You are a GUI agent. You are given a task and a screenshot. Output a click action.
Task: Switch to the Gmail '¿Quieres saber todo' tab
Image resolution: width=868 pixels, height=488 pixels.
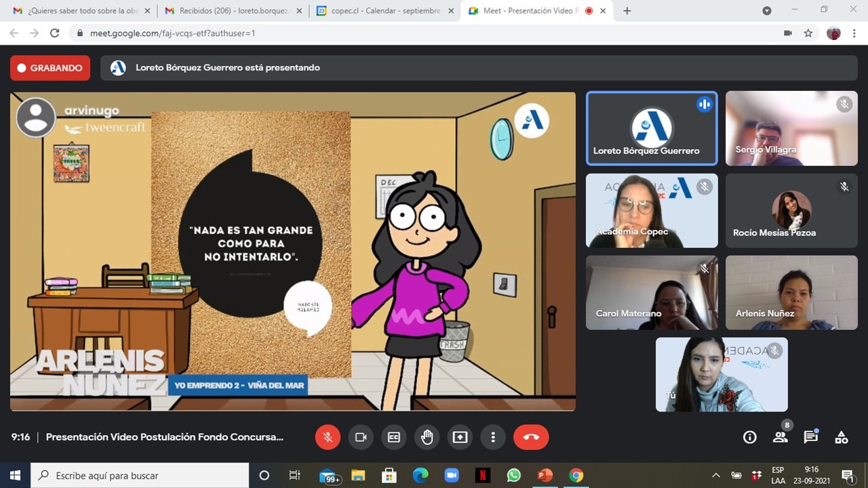81,11
